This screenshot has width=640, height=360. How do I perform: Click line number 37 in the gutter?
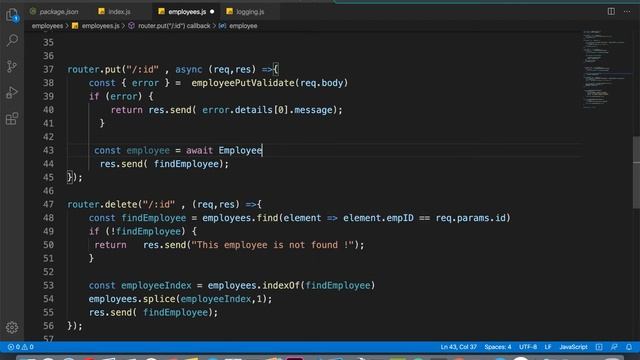pyautogui.click(x=48, y=69)
